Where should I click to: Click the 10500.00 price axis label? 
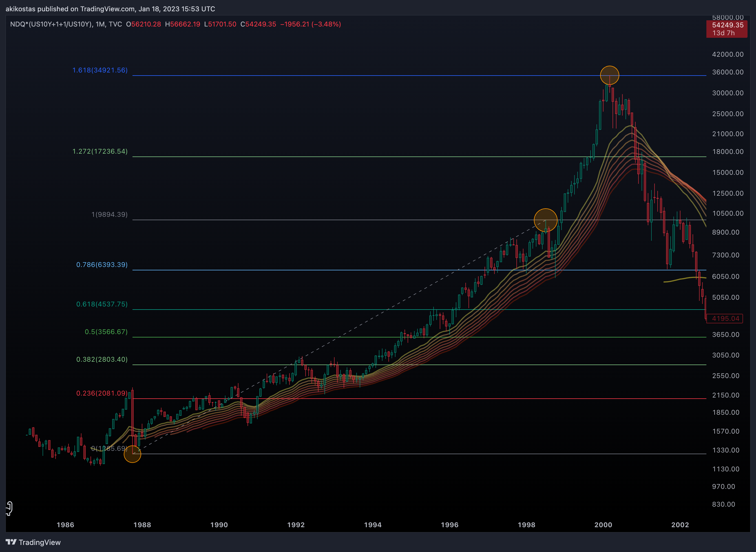728,213
